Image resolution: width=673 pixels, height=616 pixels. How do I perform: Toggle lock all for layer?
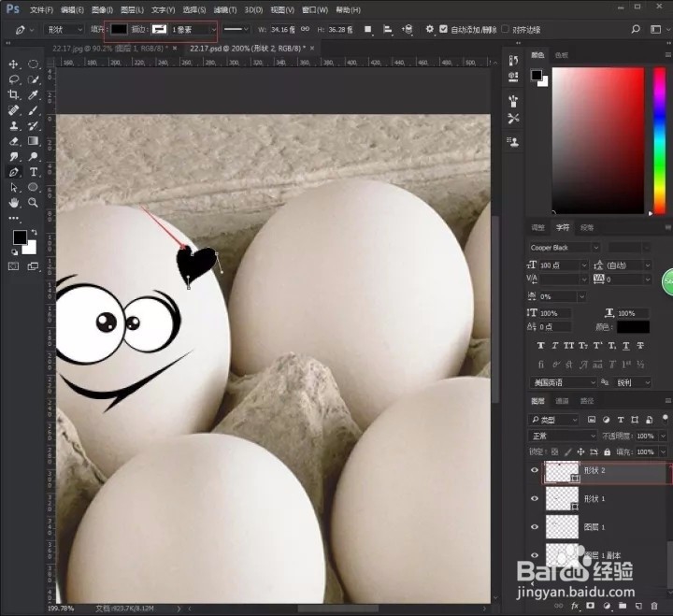[x=607, y=451]
